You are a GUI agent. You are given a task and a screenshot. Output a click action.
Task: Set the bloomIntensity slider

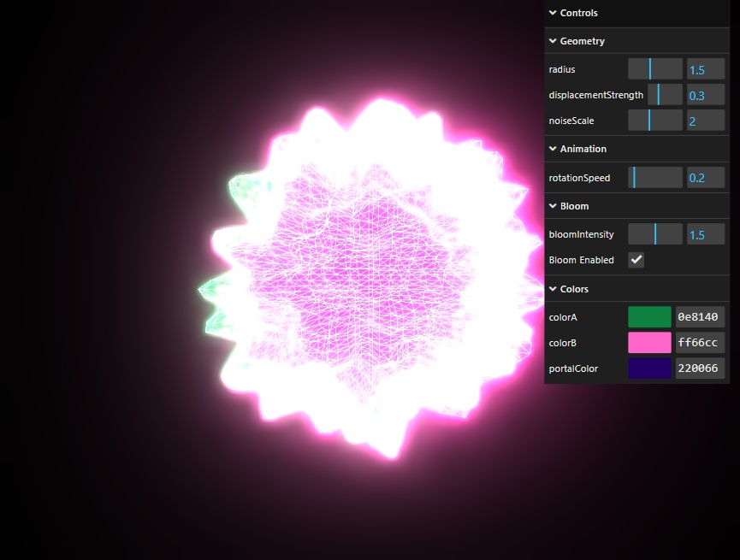(655, 234)
